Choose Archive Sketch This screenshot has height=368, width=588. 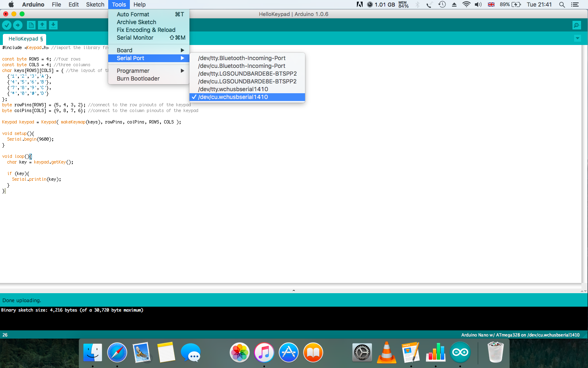(x=149, y=22)
